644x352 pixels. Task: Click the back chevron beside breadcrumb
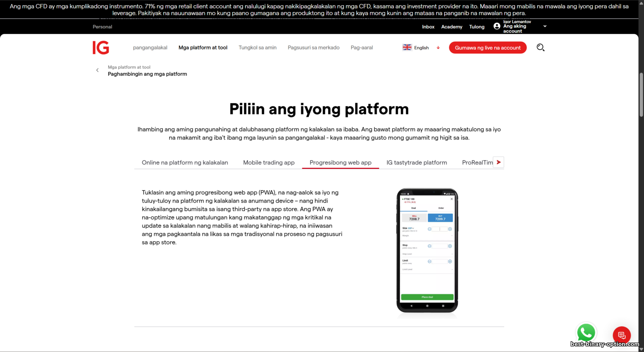pyautogui.click(x=97, y=70)
